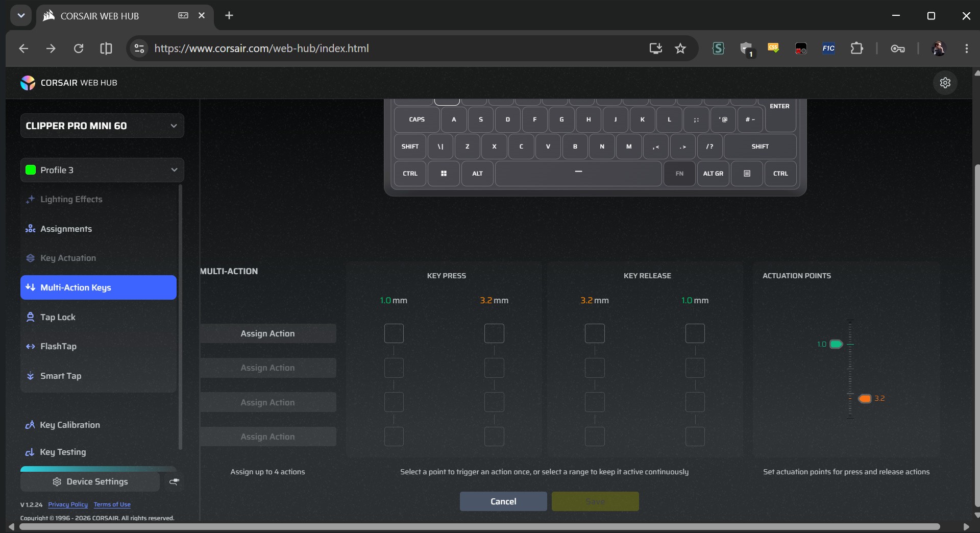980x533 pixels.
Task: Open the FIC extension icon
Action: point(828,49)
